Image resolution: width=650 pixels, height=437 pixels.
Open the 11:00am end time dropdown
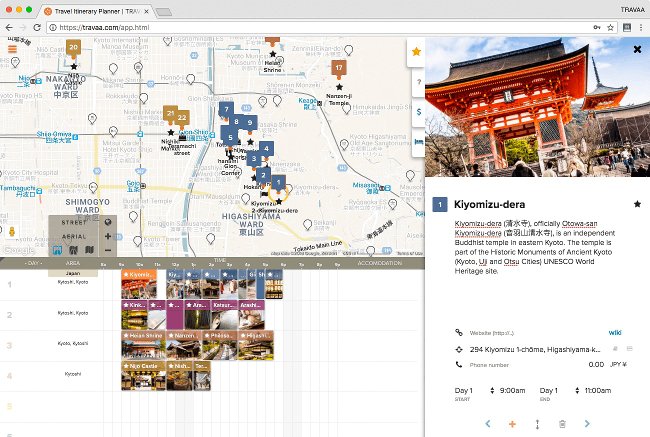[x=598, y=391]
